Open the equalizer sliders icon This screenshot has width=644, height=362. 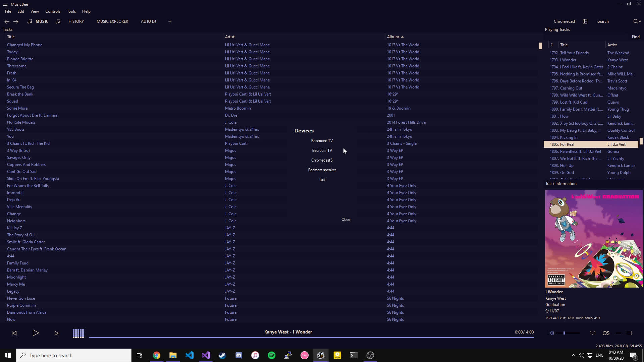click(593, 333)
